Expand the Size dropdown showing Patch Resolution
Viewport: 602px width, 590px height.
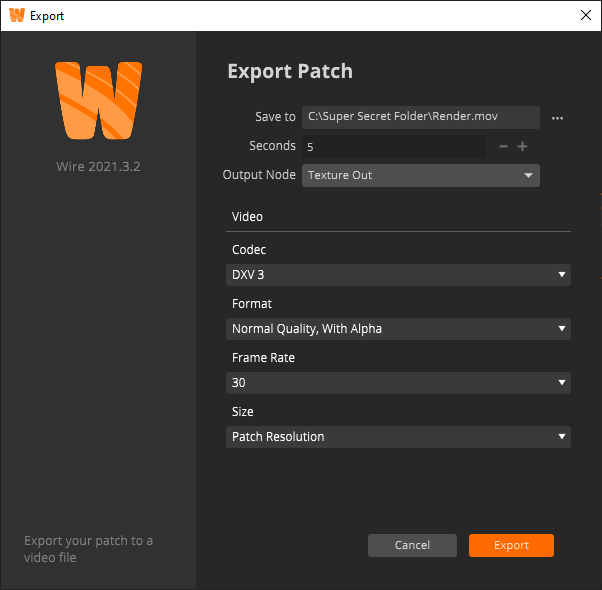tap(398, 437)
